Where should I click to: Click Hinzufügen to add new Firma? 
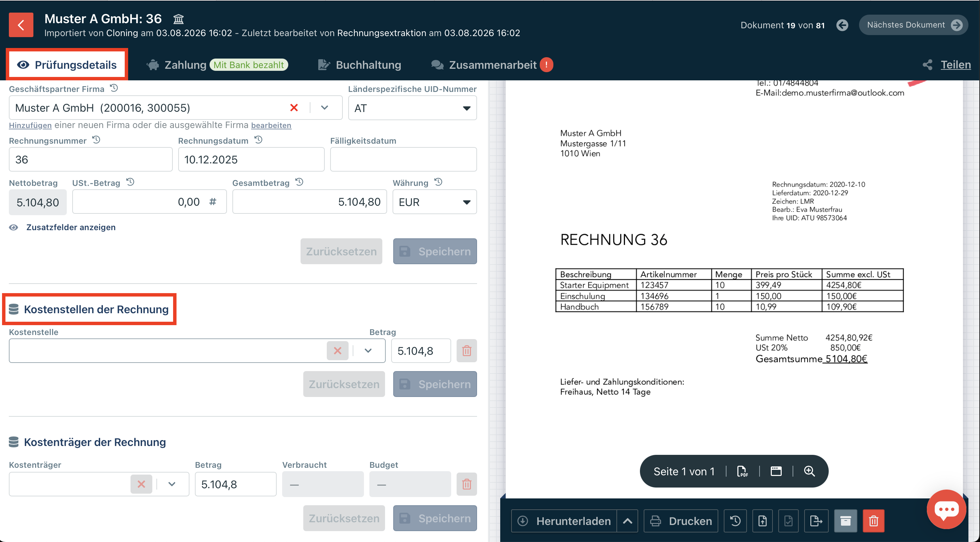(x=30, y=125)
